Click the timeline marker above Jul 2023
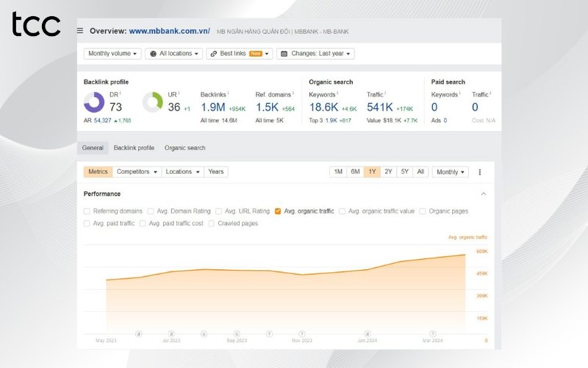 (x=171, y=333)
